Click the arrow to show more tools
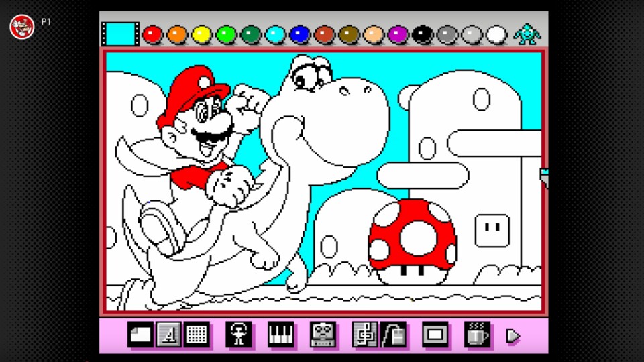Screen dimensions: 644x362 click(x=513, y=335)
